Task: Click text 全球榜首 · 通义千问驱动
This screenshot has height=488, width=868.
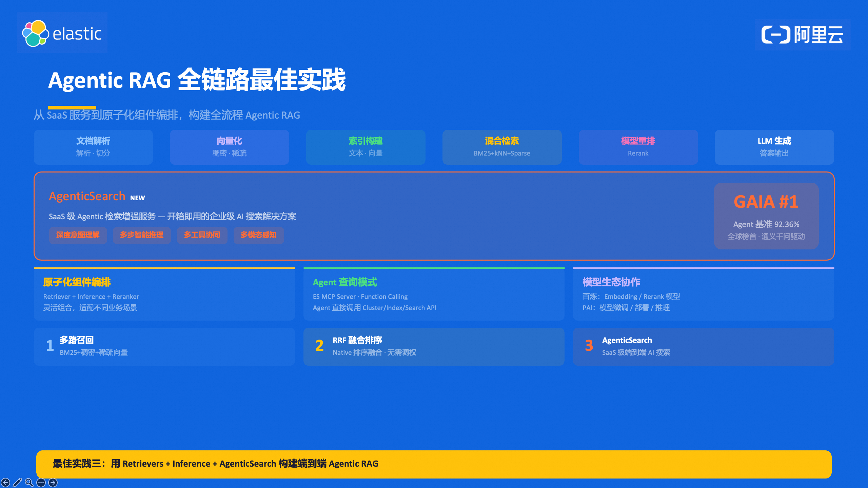Action: pos(766,237)
